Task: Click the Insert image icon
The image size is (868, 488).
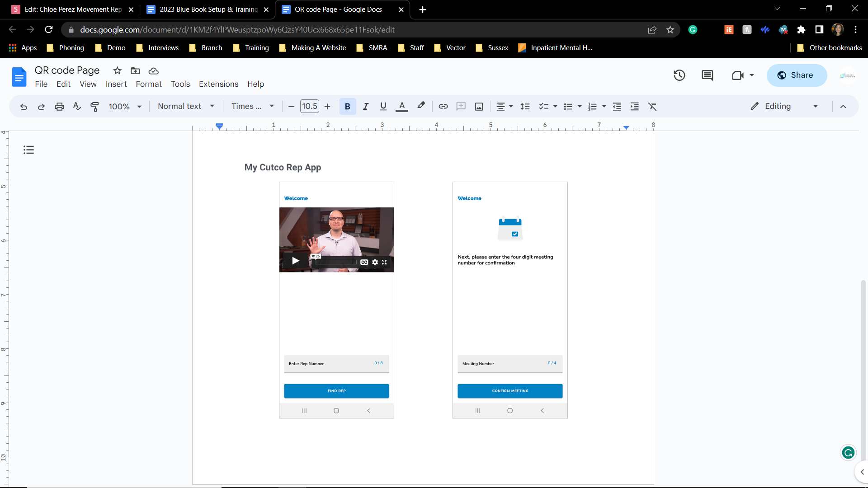Action: tap(479, 107)
